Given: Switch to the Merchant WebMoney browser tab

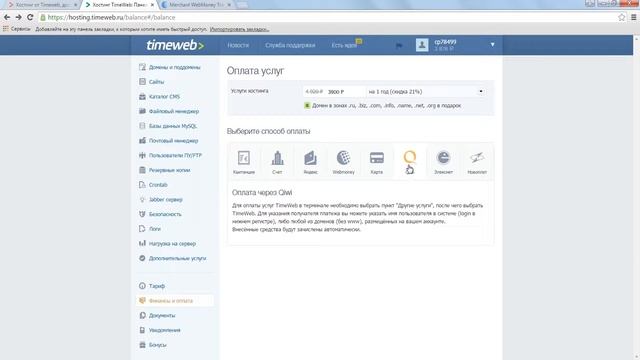Looking at the screenshot, I should click(x=195, y=5).
